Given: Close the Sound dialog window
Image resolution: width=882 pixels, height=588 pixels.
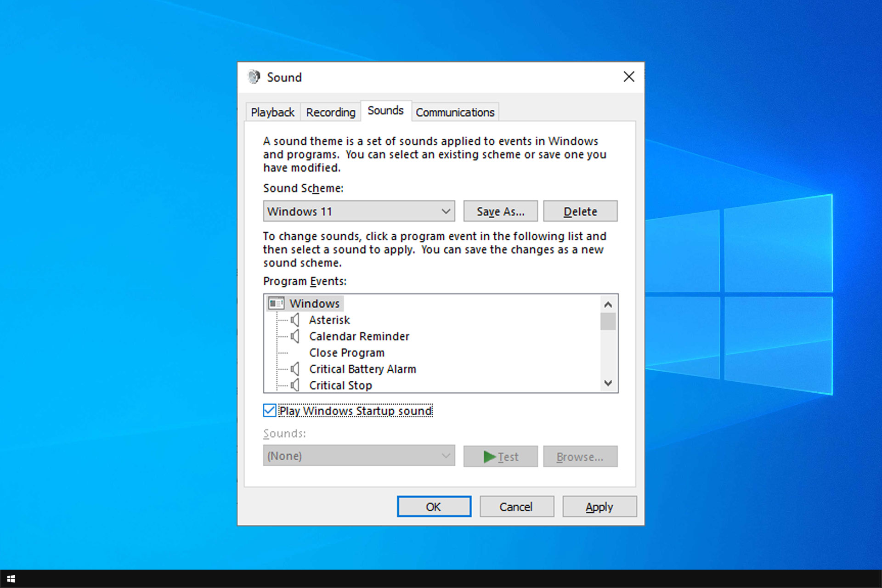Looking at the screenshot, I should tap(629, 77).
